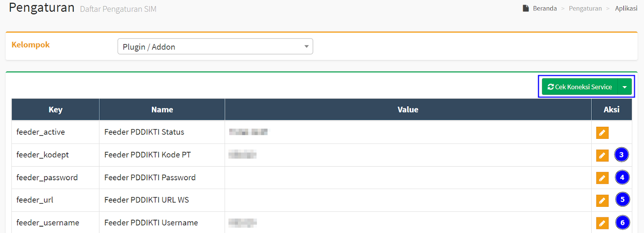
Task: Click the Aksi column header
Action: coord(611,109)
